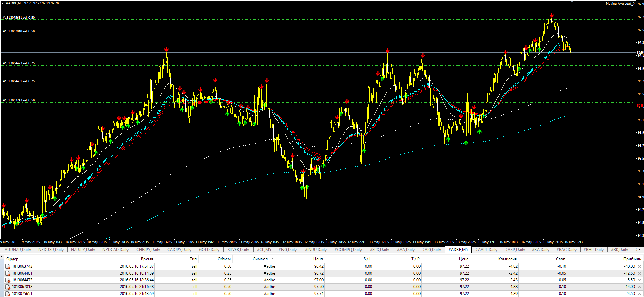Switch to the CHFJPY,Daily tab
Viewport: 644px width, 297px height.
[148, 250]
